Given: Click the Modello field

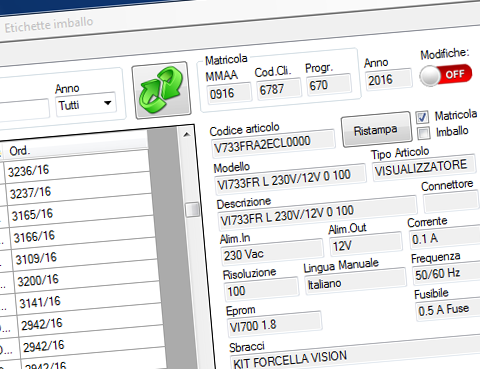Looking at the screenshot, I should pos(291,179).
